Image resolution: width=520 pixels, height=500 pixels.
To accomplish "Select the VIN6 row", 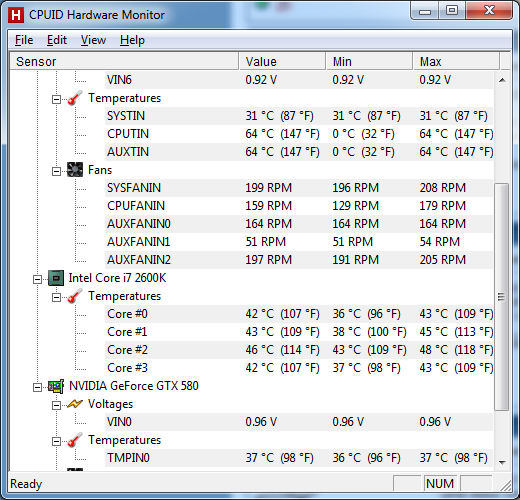I will (x=299, y=80).
